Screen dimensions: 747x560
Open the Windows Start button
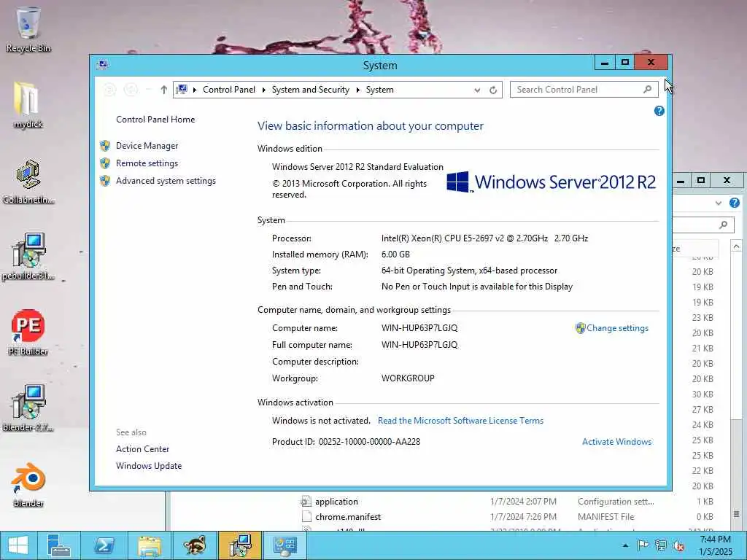[18, 545]
